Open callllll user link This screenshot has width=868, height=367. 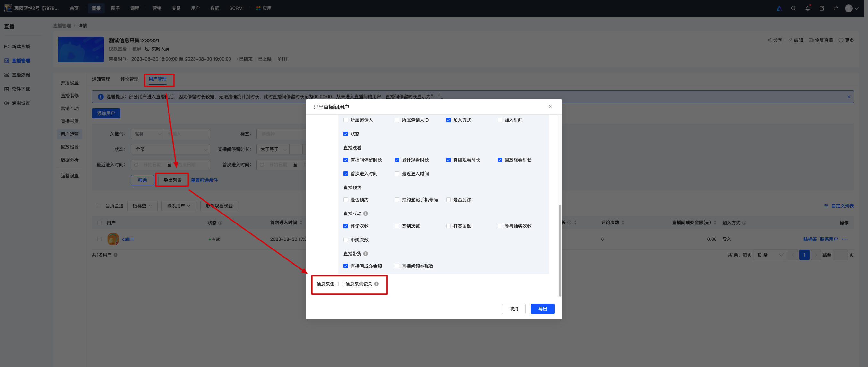click(x=128, y=239)
